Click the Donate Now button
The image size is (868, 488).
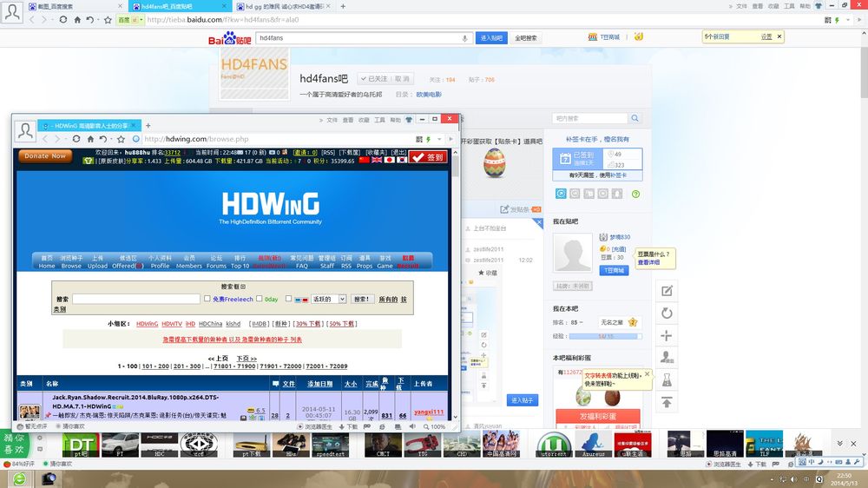tap(45, 156)
